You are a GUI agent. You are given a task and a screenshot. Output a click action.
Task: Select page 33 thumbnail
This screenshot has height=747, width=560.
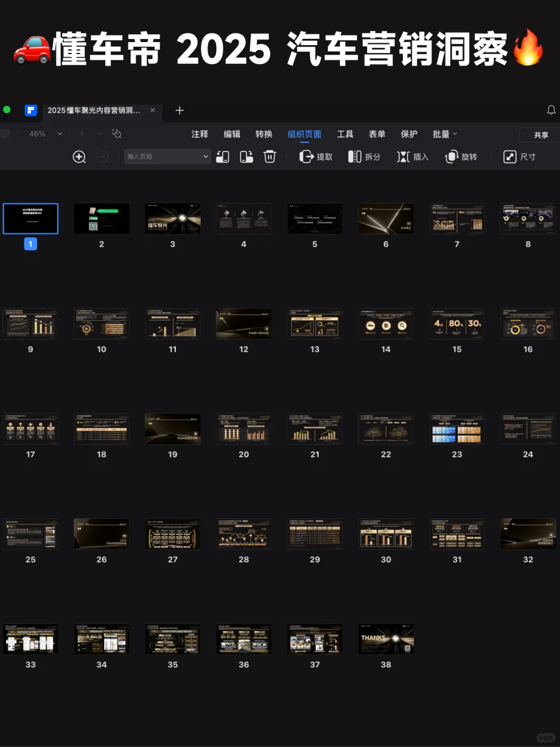click(x=31, y=639)
